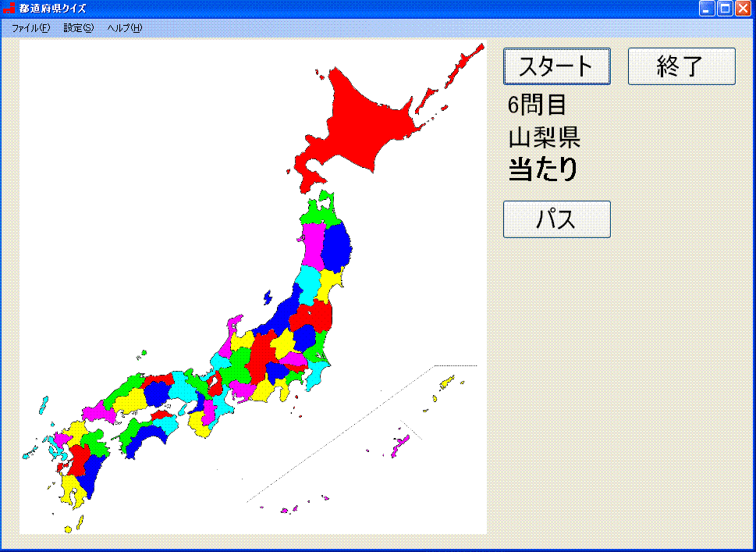
Task: Click cyan Yamagata prefecture on the map
Action: 309,285
